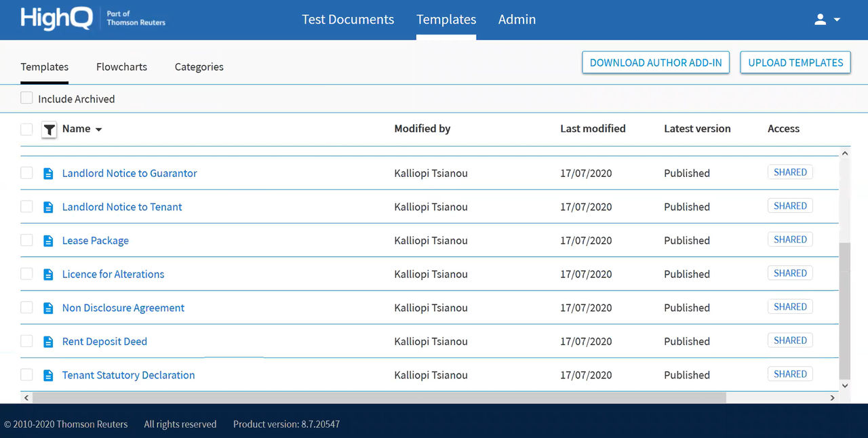
Task: Click document icon for Landlord Notice to Tenant
Action: coord(48,207)
